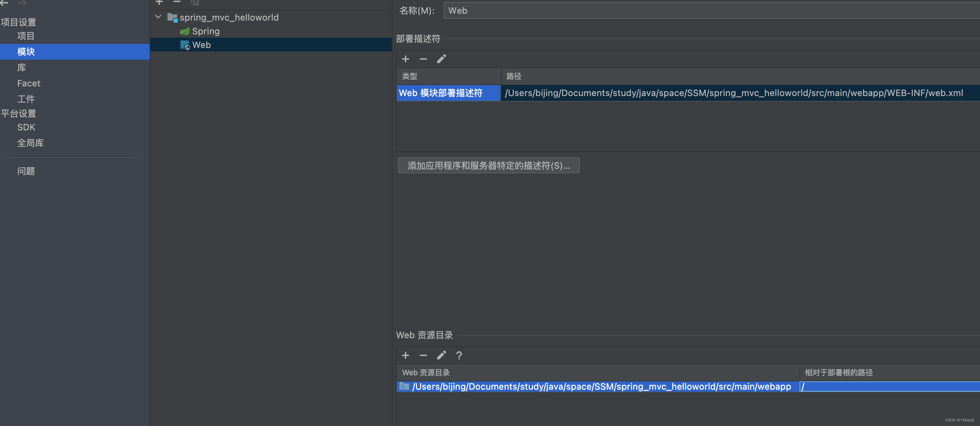The height and width of the screenshot is (426, 980).
Task: Click the Spring facet leaf icon
Action: [x=185, y=31]
